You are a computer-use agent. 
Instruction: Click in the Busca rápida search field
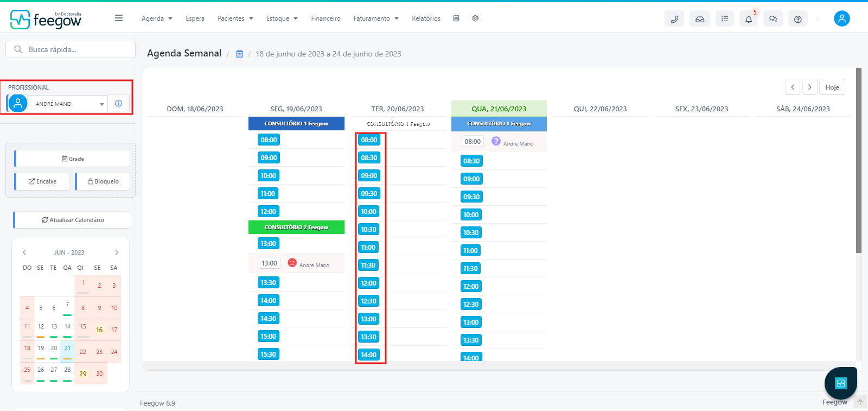(x=71, y=49)
